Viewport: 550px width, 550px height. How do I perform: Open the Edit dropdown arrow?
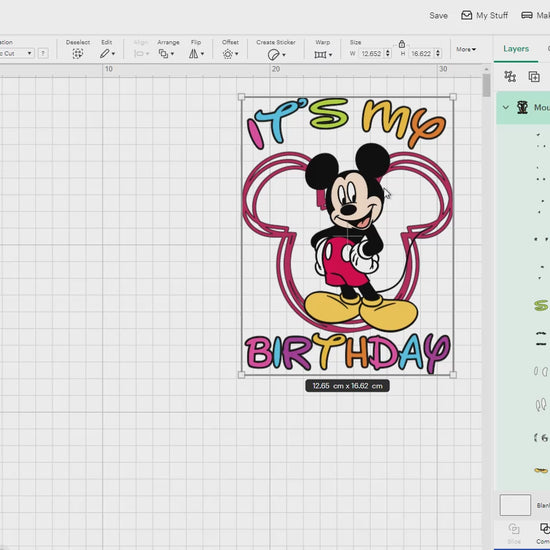point(113,54)
